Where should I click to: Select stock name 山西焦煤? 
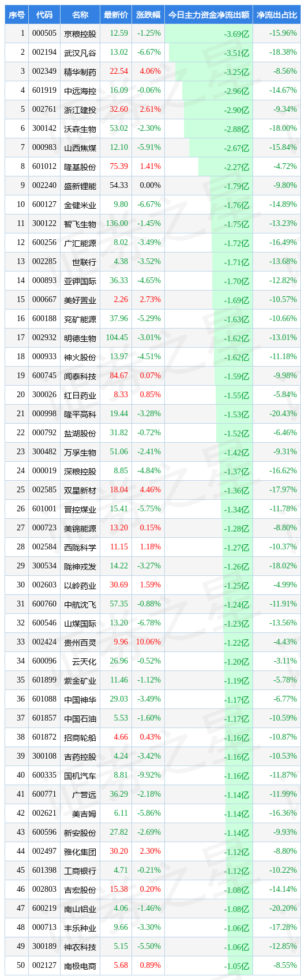[x=80, y=148]
